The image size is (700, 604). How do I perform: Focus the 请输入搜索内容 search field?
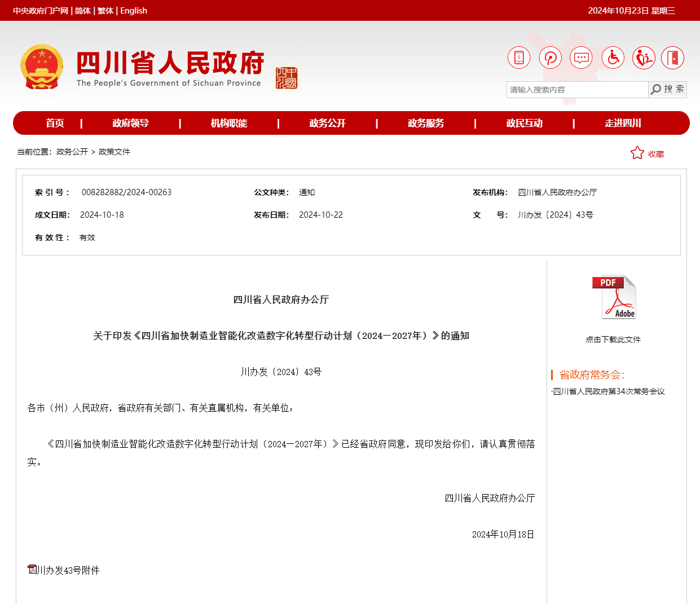tap(576, 90)
